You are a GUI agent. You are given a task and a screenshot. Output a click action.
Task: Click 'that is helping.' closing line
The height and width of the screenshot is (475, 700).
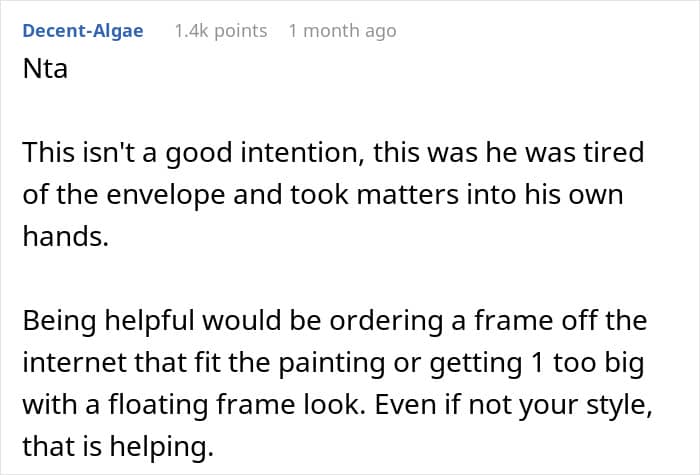118,446
